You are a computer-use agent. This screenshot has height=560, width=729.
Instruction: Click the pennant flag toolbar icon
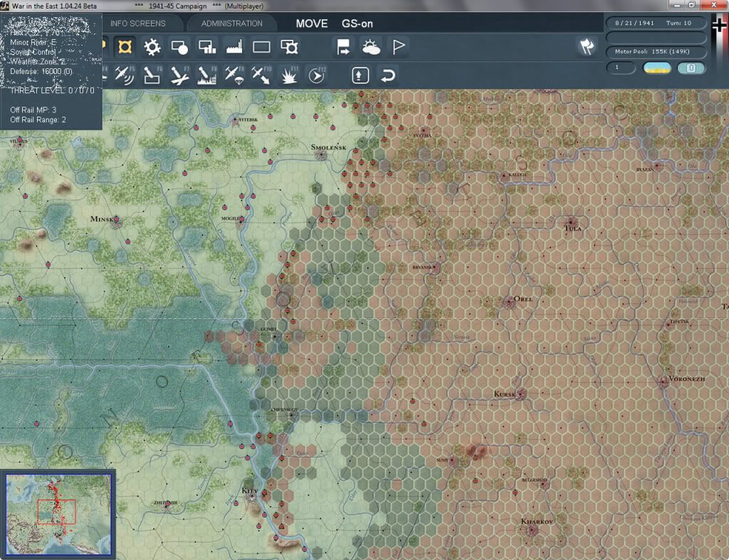399,47
